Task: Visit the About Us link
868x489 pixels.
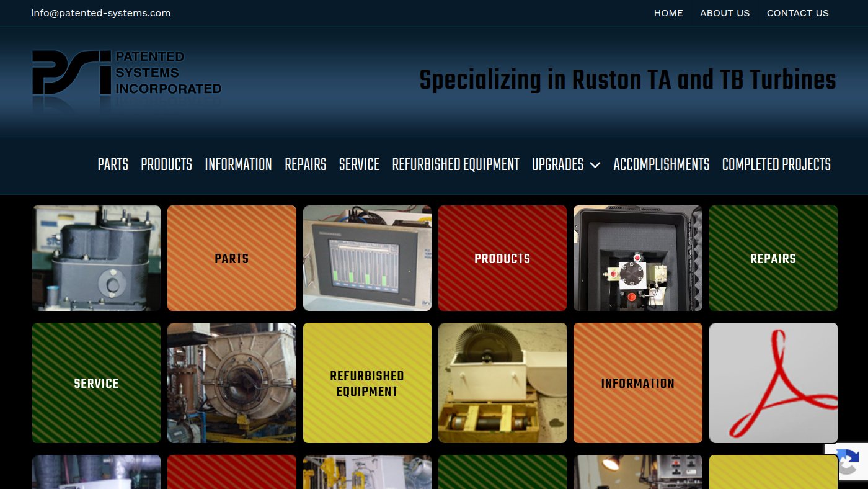Action: pyautogui.click(x=725, y=13)
